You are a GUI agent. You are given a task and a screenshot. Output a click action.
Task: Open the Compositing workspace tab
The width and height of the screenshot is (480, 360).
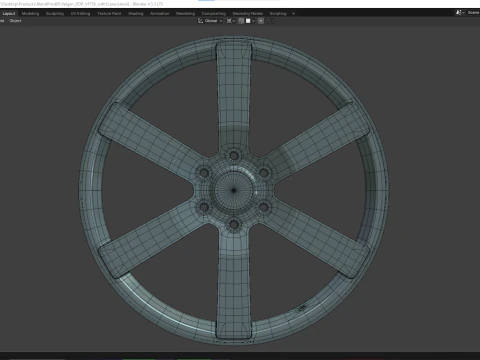click(x=214, y=14)
